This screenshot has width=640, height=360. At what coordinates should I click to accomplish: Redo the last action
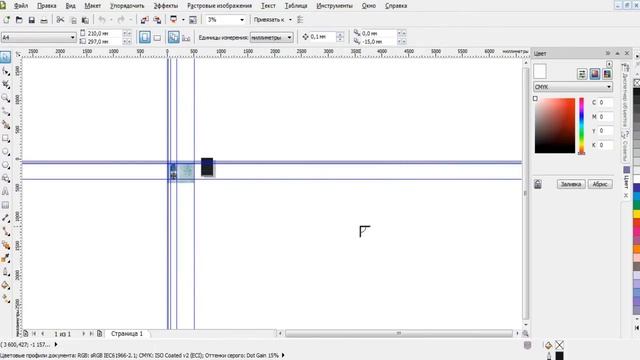(x=121, y=20)
